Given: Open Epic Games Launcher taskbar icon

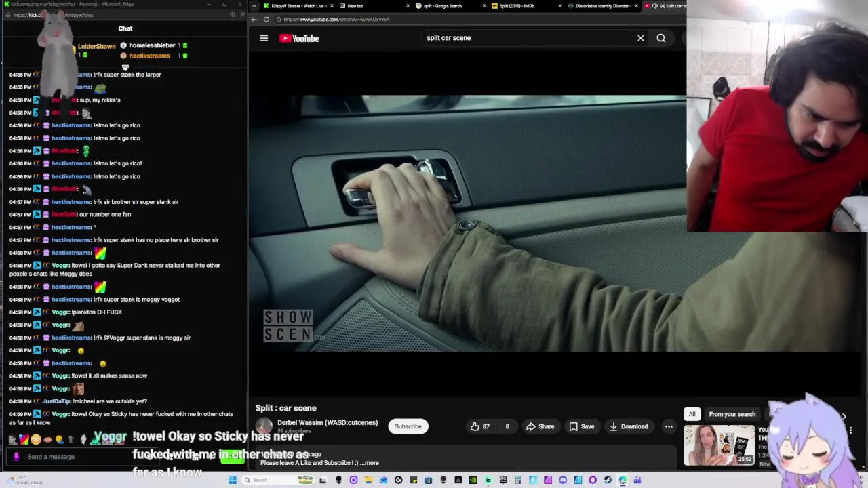Looking at the screenshot, I should click(x=502, y=480).
